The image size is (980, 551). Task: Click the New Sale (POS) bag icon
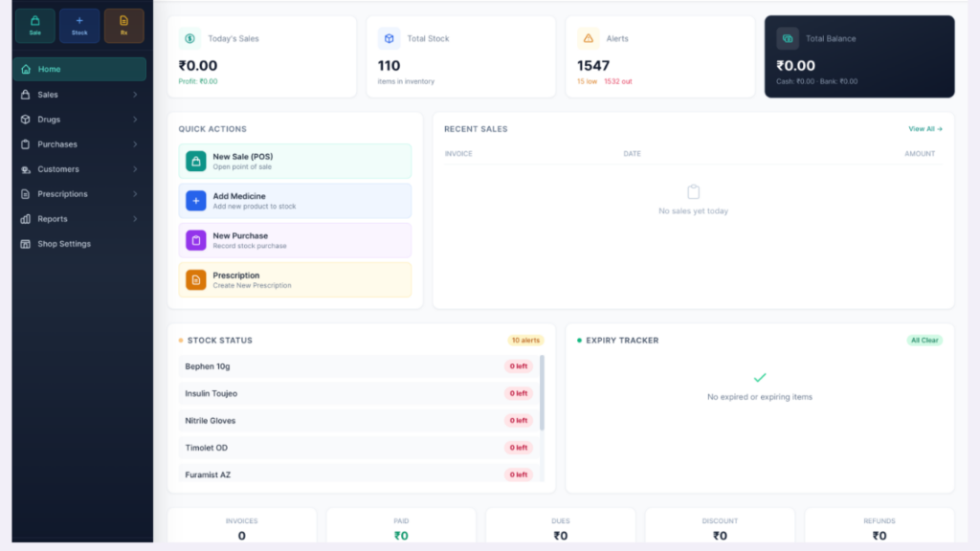coord(195,161)
